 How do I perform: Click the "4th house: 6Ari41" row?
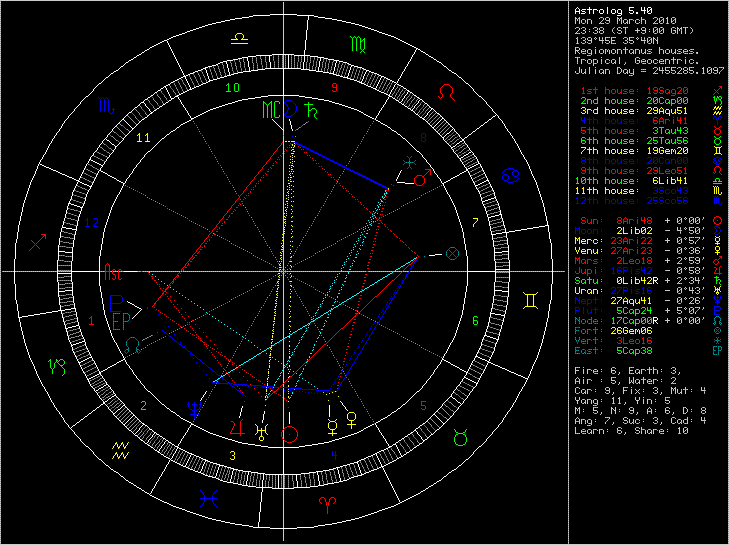[651, 121]
